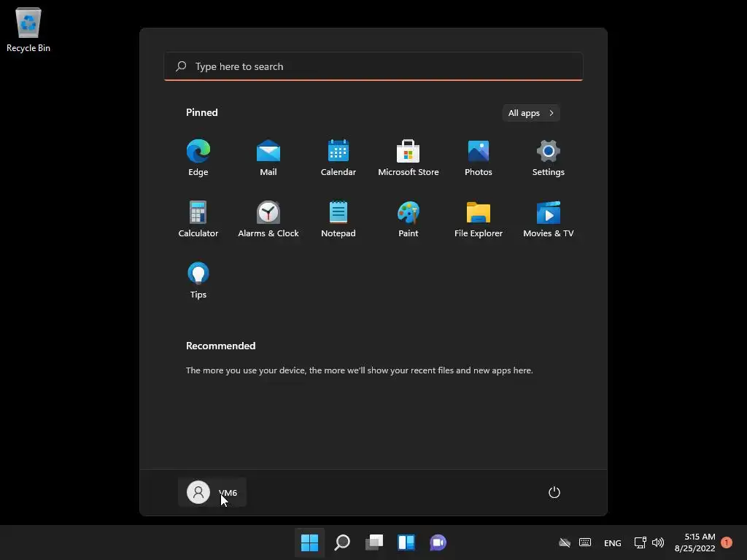This screenshot has height=560, width=747.
Task: Click the power button icon
Action: [x=554, y=492]
